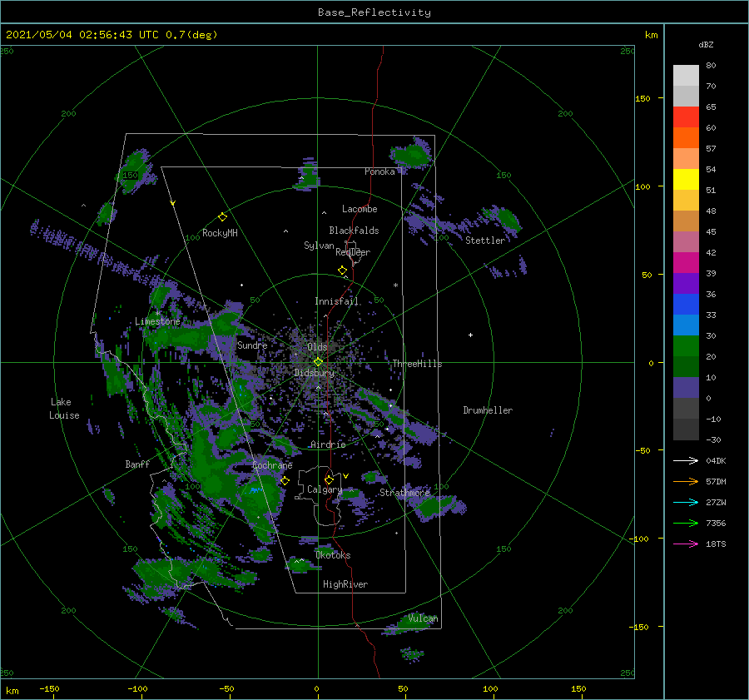Click the RockyMH label
Image resolution: width=749 pixels, height=700 pixels.
click(220, 233)
